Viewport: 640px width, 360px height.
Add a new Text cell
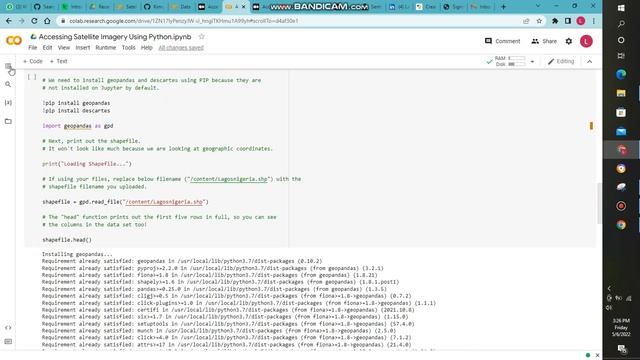(58, 61)
